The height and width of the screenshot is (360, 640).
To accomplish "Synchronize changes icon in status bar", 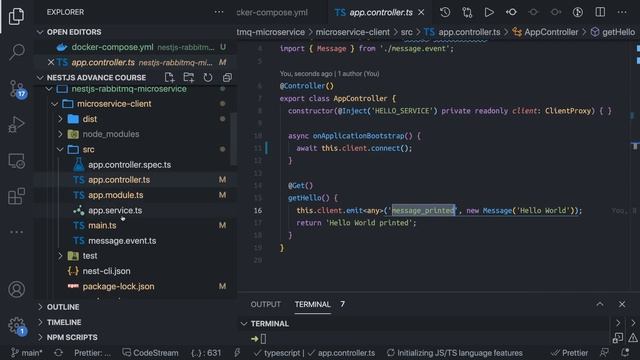I will coord(58,353).
